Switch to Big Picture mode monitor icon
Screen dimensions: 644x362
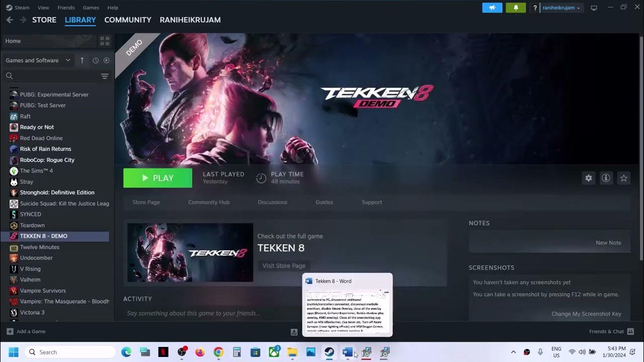[594, 8]
